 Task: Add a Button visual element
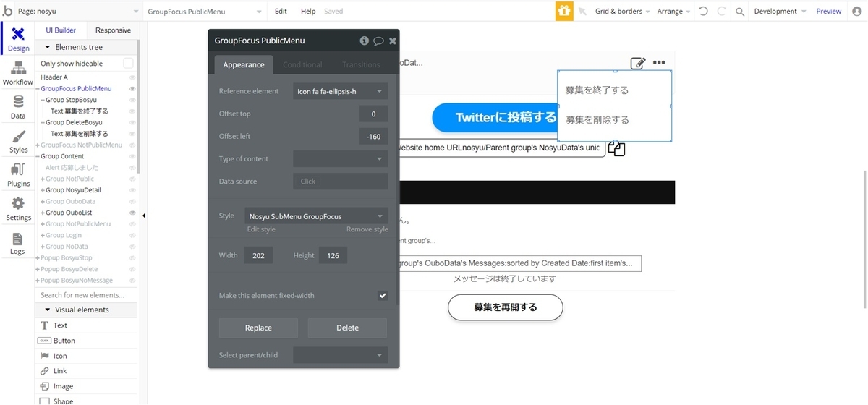point(64,341)
